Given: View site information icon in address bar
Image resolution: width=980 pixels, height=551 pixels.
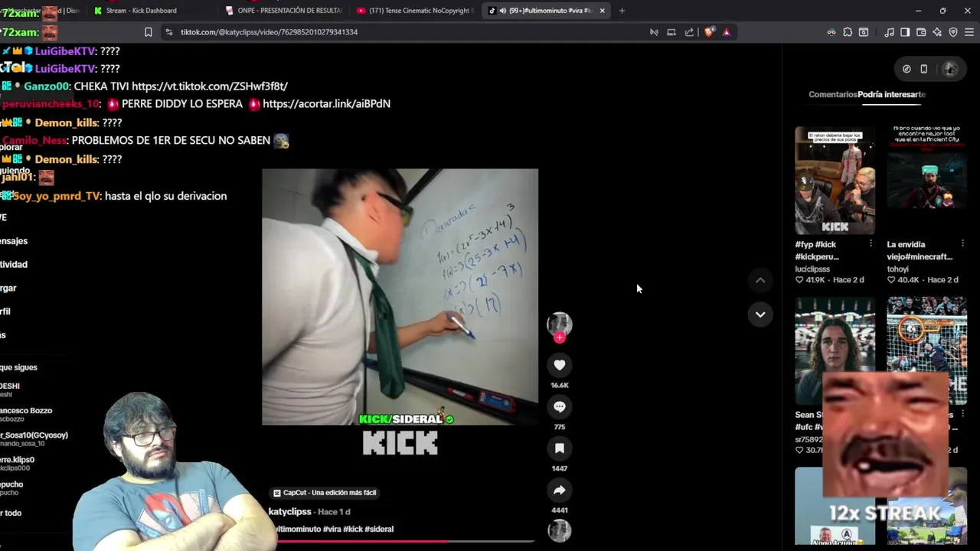Looking at the screenshot, I should click(x=169, y=32).
